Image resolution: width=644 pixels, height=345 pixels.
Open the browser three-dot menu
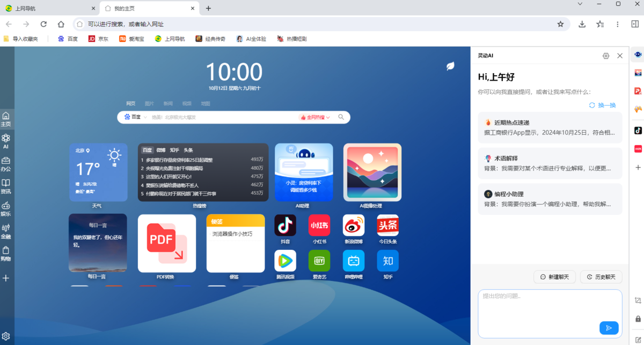pyautogui.click(x=618, y=24)
